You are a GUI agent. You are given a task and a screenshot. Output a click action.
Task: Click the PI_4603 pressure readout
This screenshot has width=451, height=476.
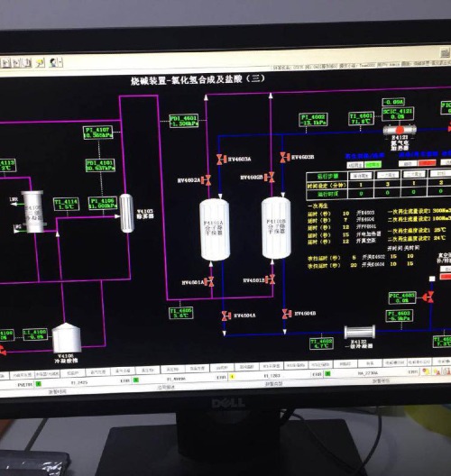coord(400,316)
